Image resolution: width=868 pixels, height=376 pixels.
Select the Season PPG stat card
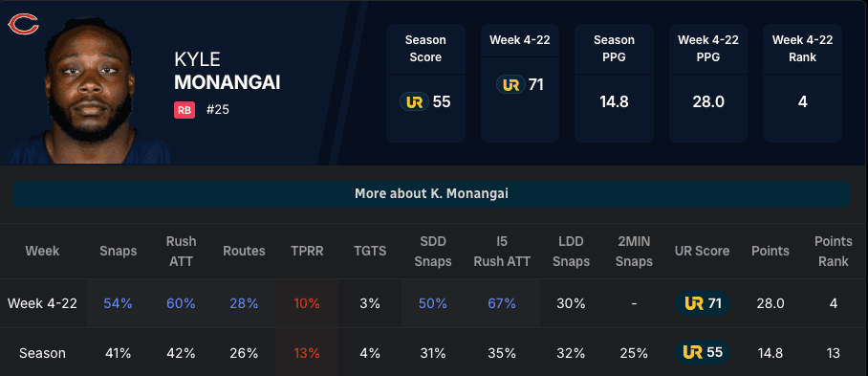point(614,83)
